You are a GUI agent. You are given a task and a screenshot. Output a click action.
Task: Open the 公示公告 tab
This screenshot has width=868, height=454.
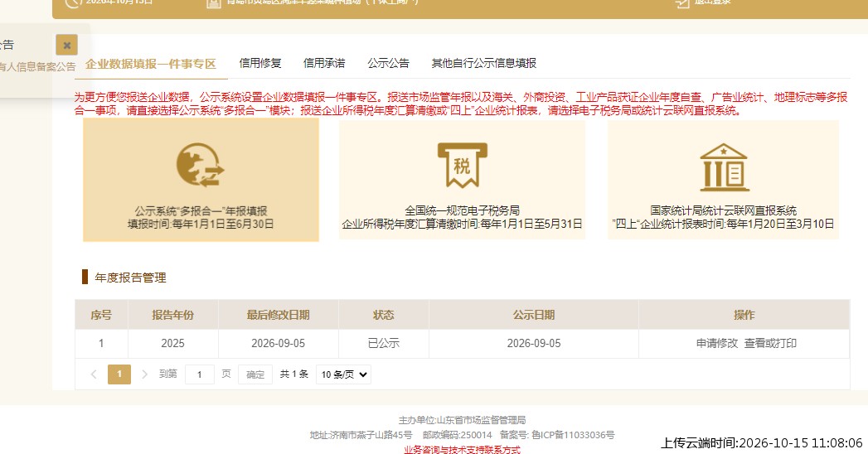(x=388, y=63)
